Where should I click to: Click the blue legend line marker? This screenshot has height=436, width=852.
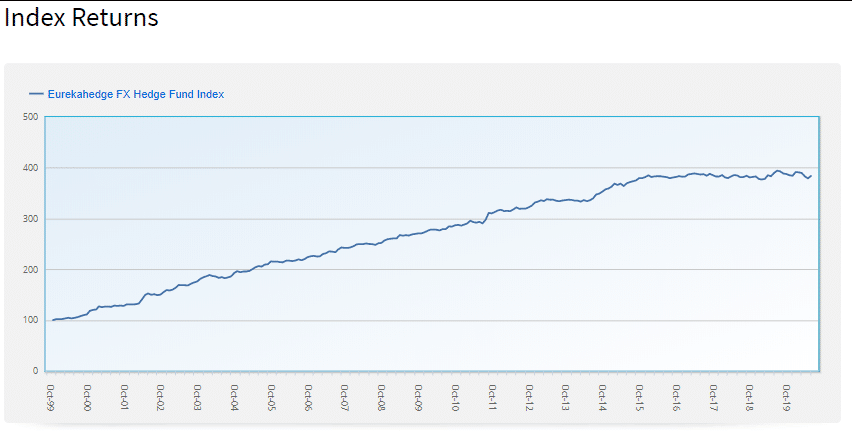coord(37,94)
